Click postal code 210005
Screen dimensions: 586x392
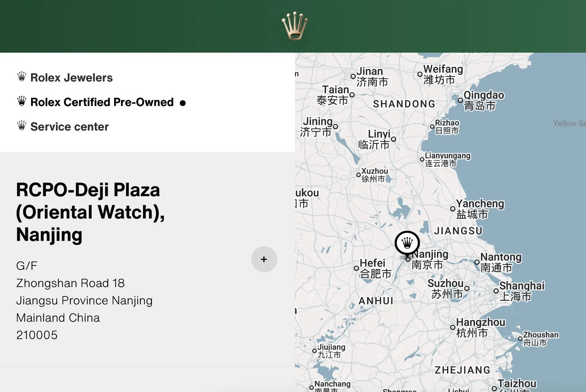tap(37, 335)
